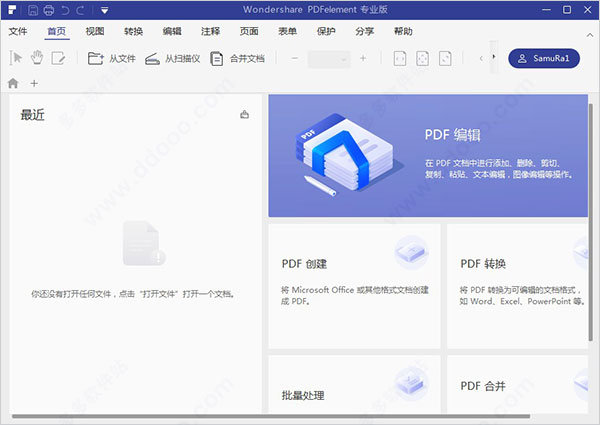Open the PDF 转换 card
The image size is (600, 425).
tap(517, 286)
